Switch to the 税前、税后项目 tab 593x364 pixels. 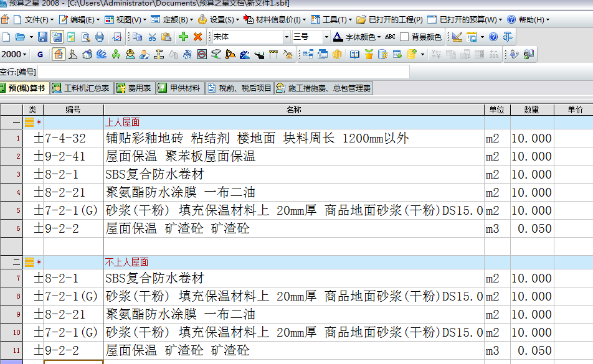(240, 88)
